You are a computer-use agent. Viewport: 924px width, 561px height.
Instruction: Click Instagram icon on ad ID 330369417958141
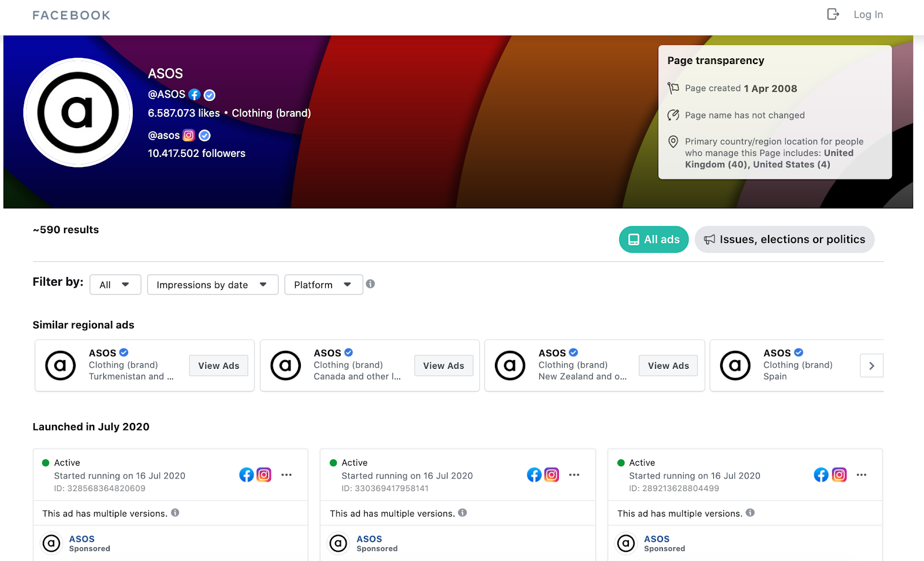552,475
